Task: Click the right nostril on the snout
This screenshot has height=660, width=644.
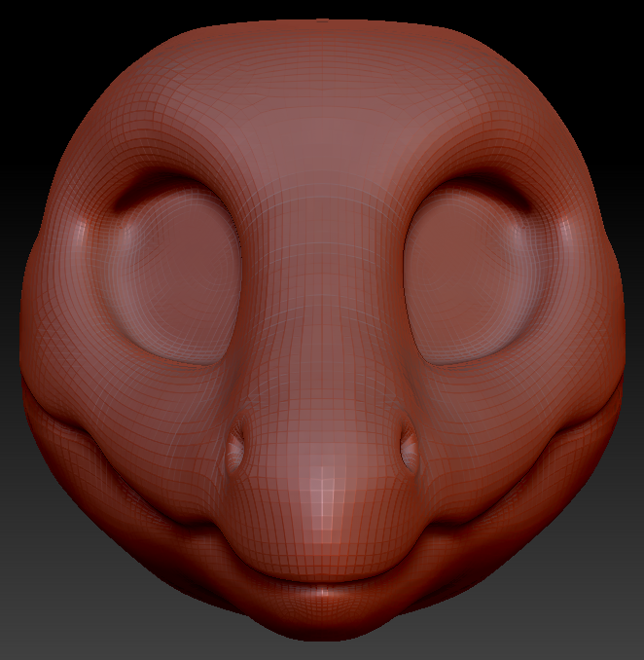Action: [410, 445]
